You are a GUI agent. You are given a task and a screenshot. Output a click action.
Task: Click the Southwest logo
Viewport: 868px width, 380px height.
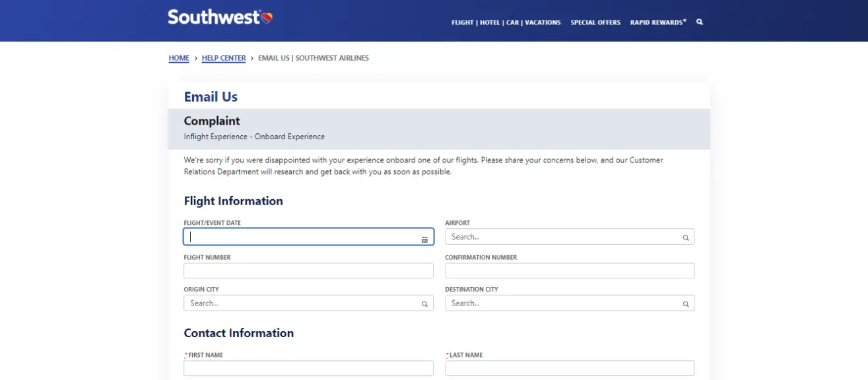point(220,17)
